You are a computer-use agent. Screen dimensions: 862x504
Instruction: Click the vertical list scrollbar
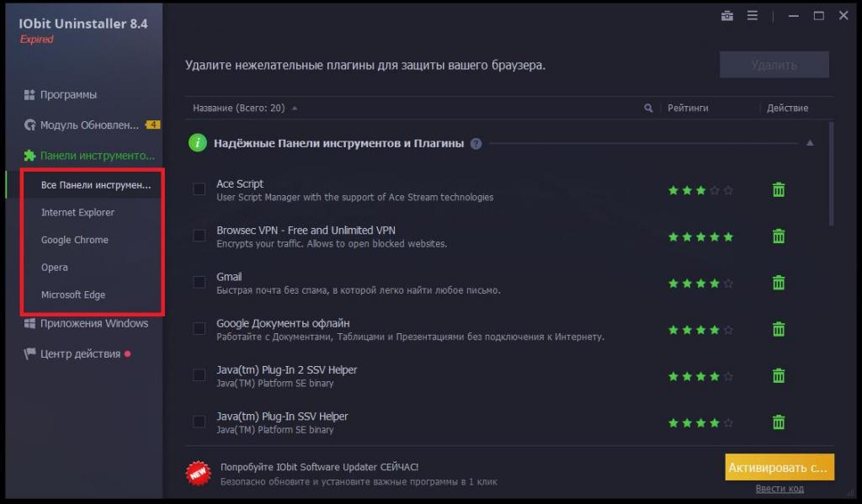coord(831,173)
